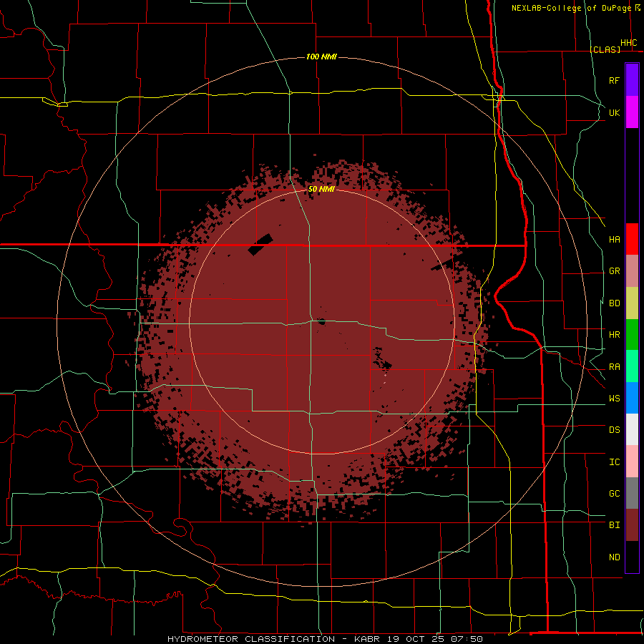Click the WS legend label
644x644 pixels.
(x=614, y=398)
